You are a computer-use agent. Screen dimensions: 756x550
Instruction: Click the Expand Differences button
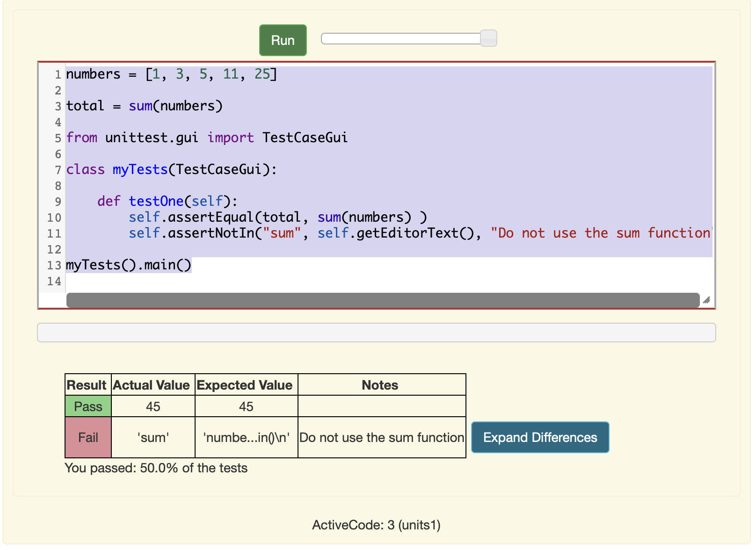pyautogui.click(x=540, y=437)
